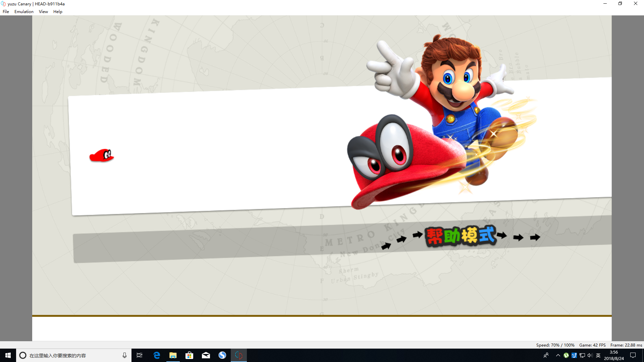This screenshot has width=644, height=362.
Task: Toggle the 英 input language indicator
Action: coord(598,355)
